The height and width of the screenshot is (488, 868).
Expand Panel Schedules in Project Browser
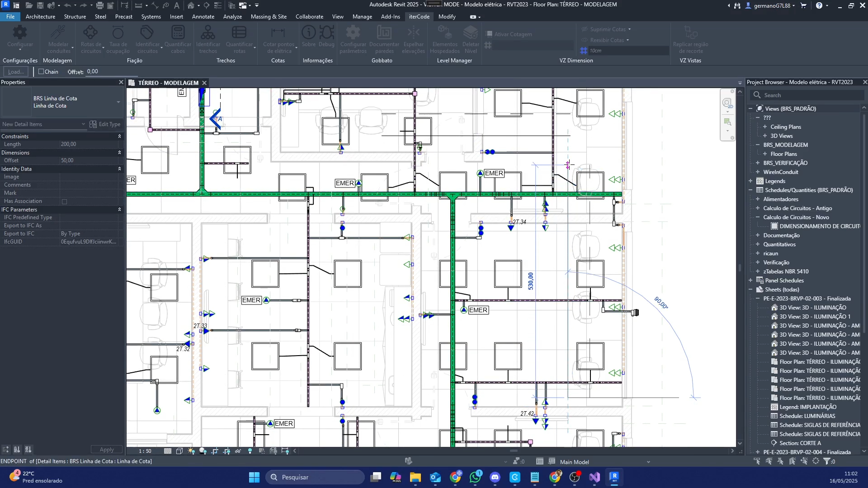pos(750,281)
